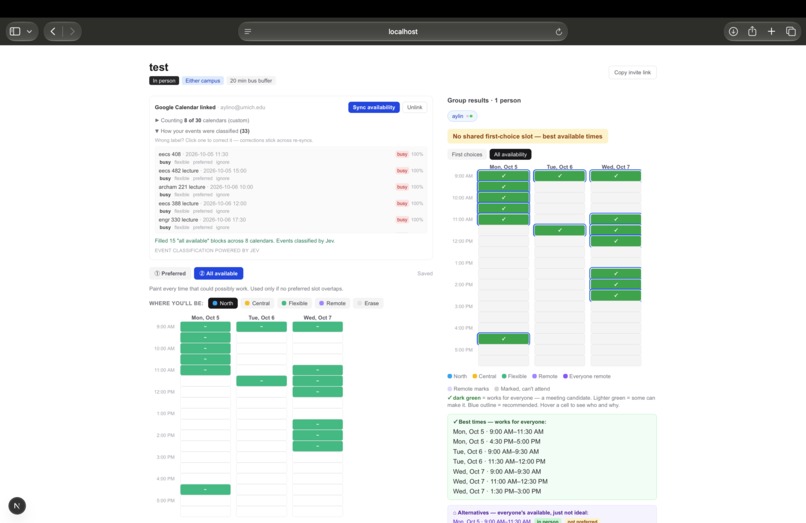Open the sidebar options chevron in Safari toolbar

29,31
